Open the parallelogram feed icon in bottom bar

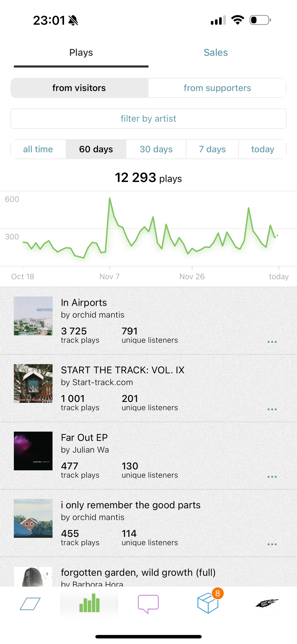coord(30,604)
